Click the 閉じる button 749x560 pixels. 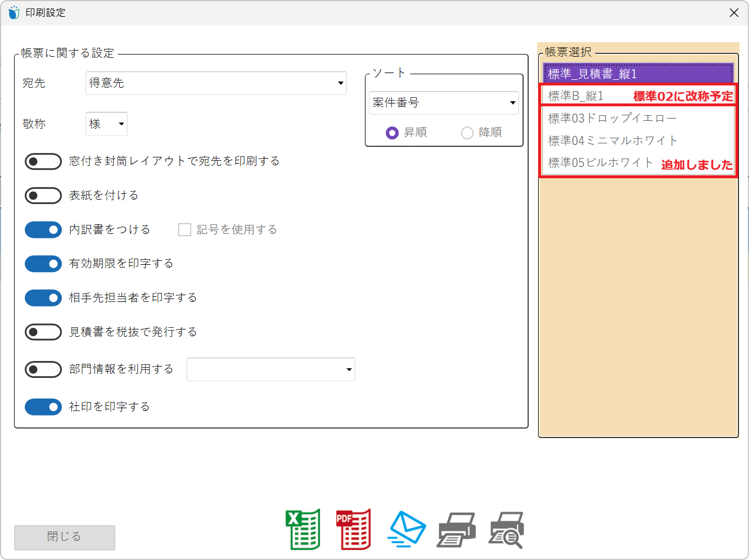(65, 537)
